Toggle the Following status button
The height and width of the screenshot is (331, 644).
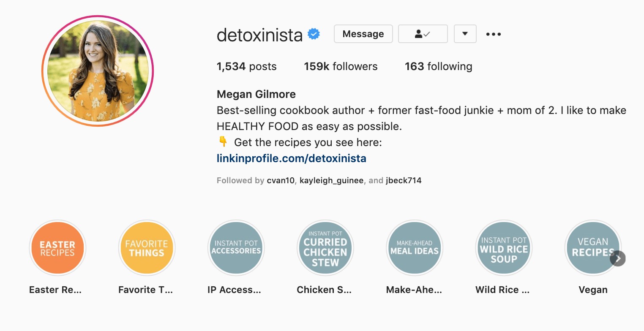423,34
